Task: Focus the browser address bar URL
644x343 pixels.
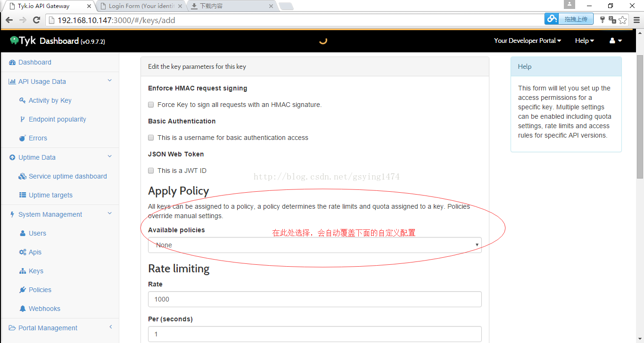Action: click(x=116, y=20)
